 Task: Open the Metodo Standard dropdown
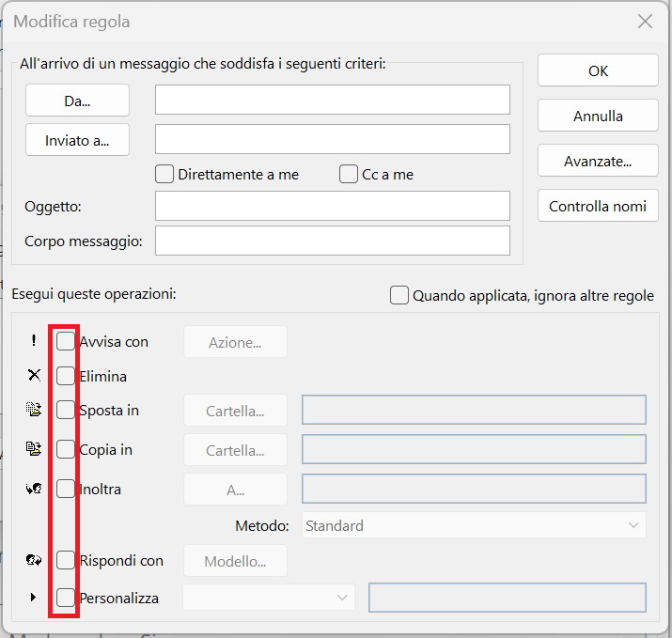474,525
